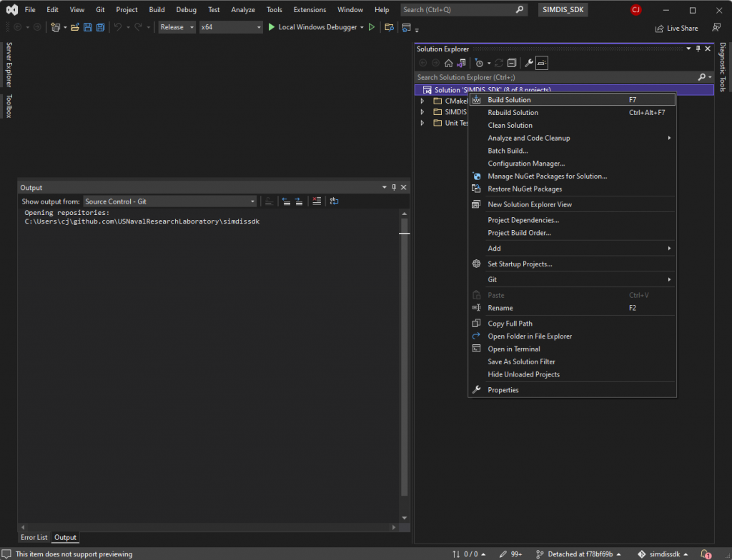
Task: Choose Open in Terminal from context menu
Action: (x=573, y=349)
